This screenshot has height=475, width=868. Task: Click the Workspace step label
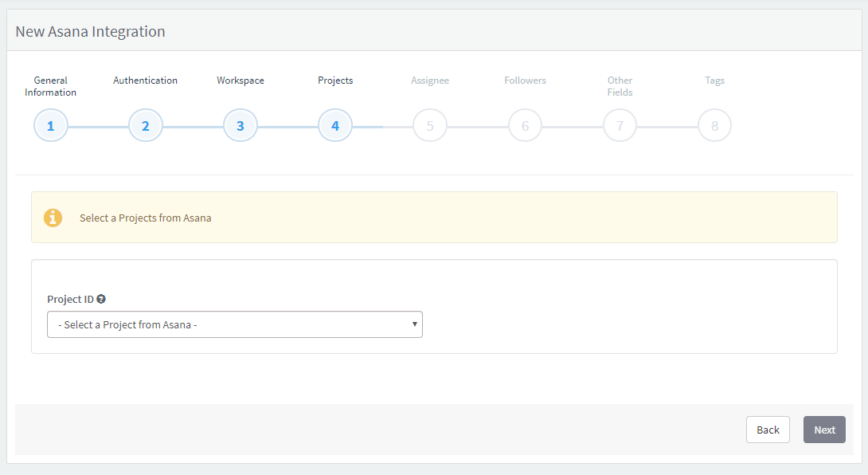(x=240, y=80)
